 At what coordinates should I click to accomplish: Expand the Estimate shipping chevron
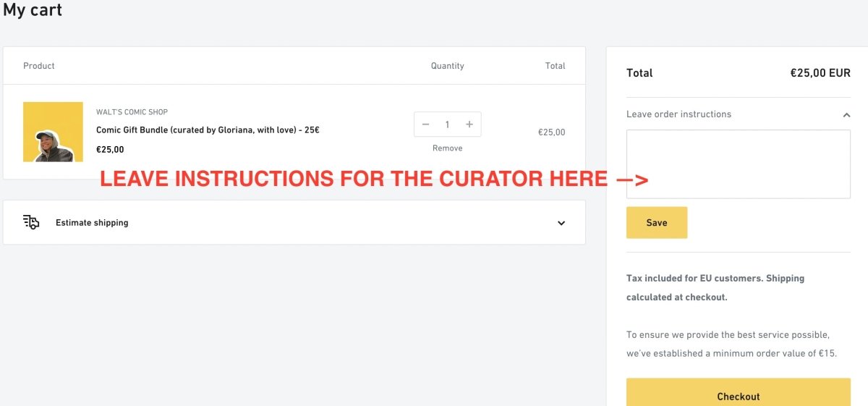click(x=561, y=223)
